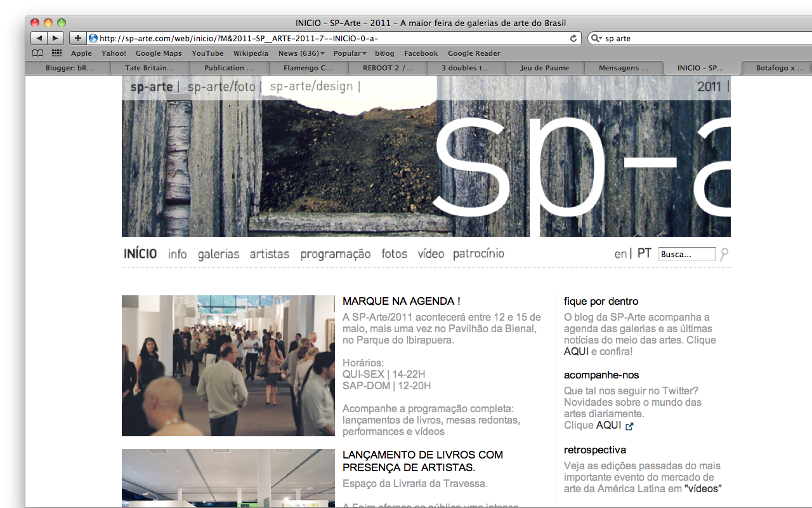812x508 pixels.
Task: Add bookmark with the plus button
Action: tap(77, 38)
